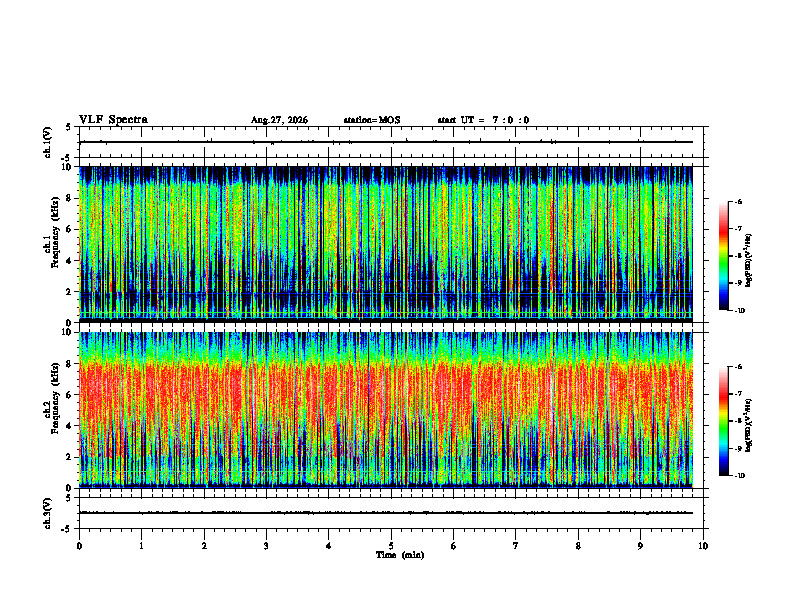Click the -10 value on ch.2 color bar
The height and width of the screenshot is (612, 792).
coord(739,476)
